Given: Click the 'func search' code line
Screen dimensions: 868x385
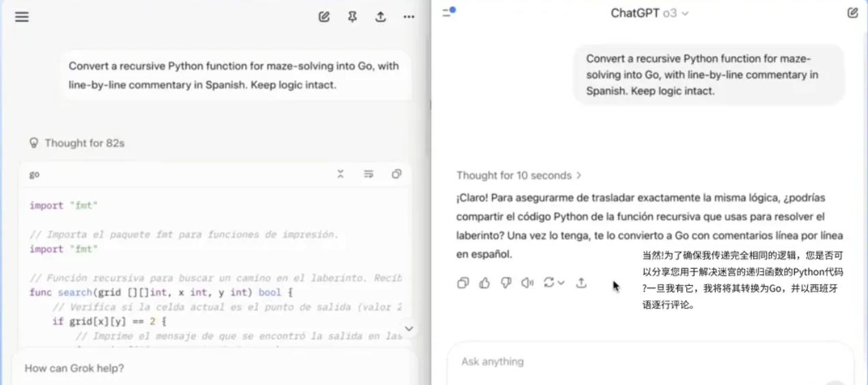Looking at the screenshot, I should click(161, 292).
